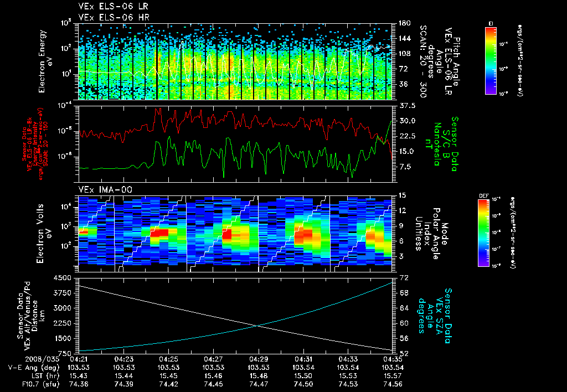This screenshot has width=567, height=392.
Task: Click the polar angle index tick 12
Action: pyautogui.click(x=404, y=211)
